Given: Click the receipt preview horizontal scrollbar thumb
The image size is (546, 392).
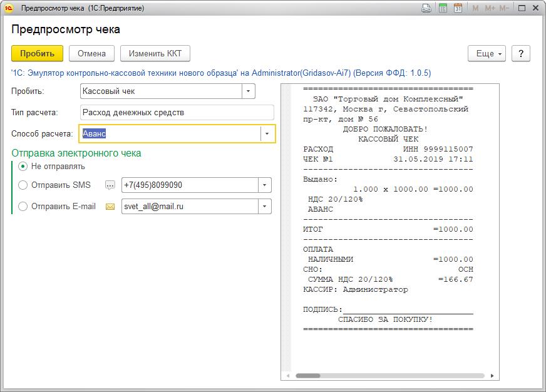Looking at the screenshot, I should pyautogui.click(x=308, y=376).
